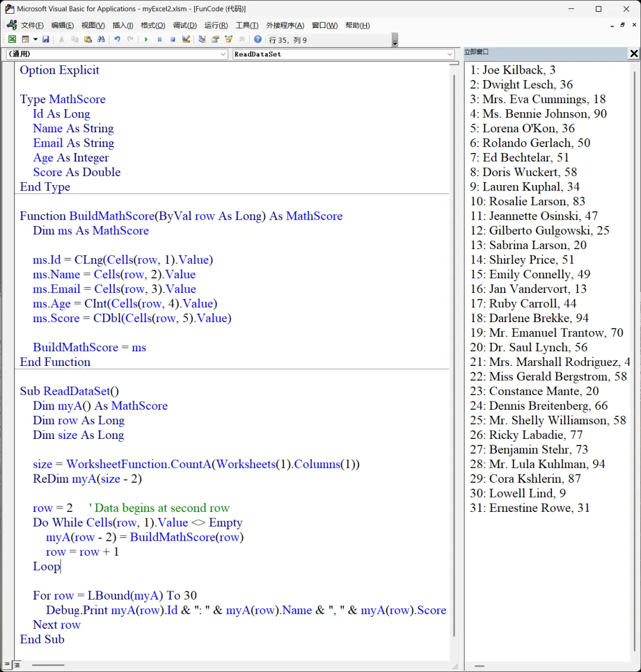The height and width of the screenshot is (672, 641).
Task: Click the 'Score As Double' declaration line
Action: 77,172
